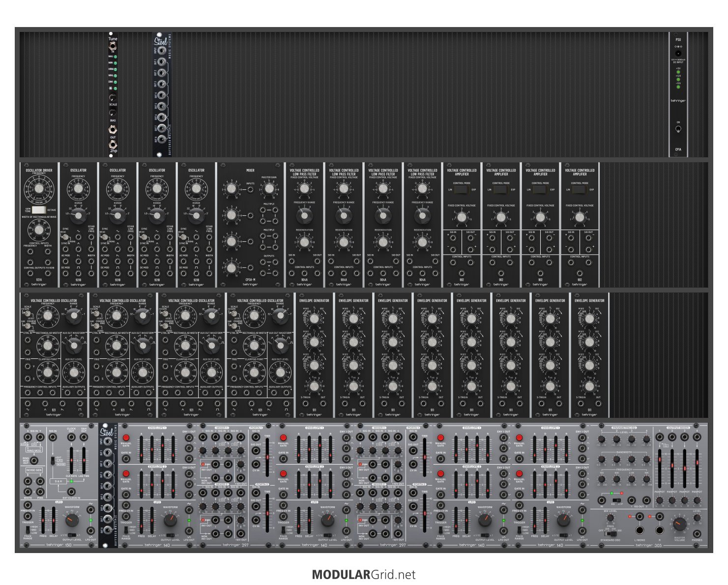Click Frequency Range knob on first 904A filter
Image resolution: width=728 pixels, height=585 pixels.
coord(304,215)
